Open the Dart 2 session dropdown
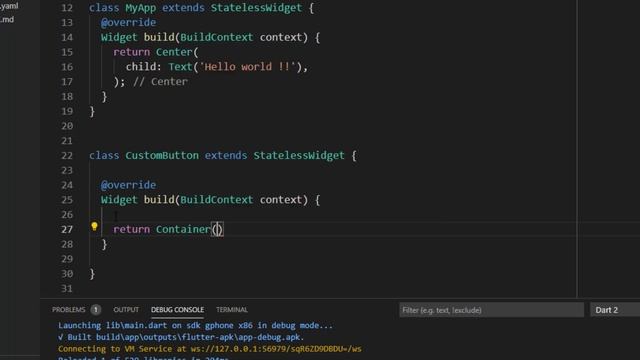The image size is (640, 360). 615,310
